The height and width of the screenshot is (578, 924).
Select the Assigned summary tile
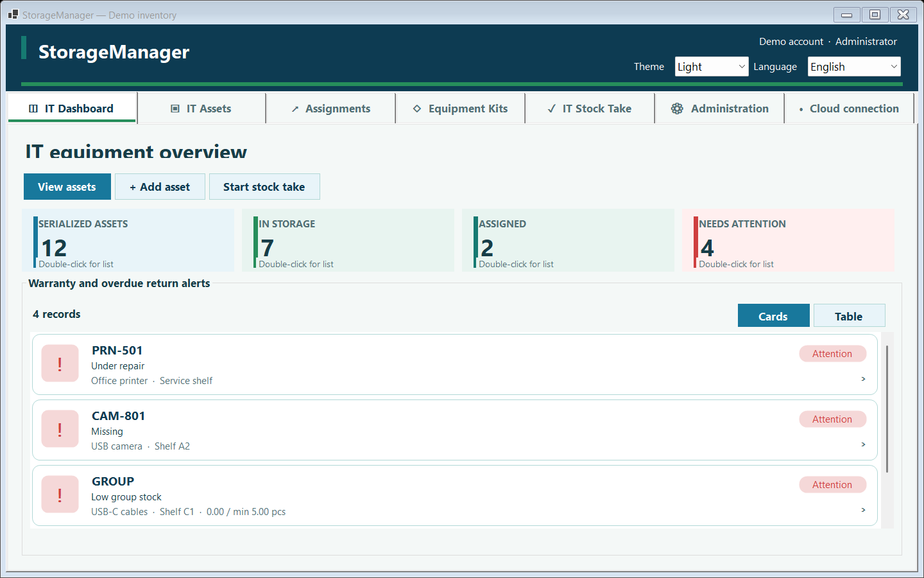569,240
